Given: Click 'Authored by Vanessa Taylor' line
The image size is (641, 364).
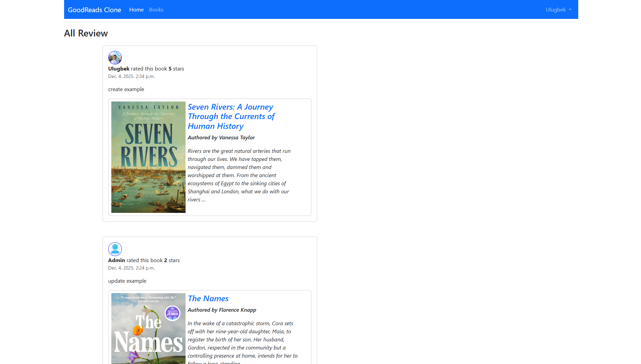Looking at the screenshot, I should click(221, 138).
